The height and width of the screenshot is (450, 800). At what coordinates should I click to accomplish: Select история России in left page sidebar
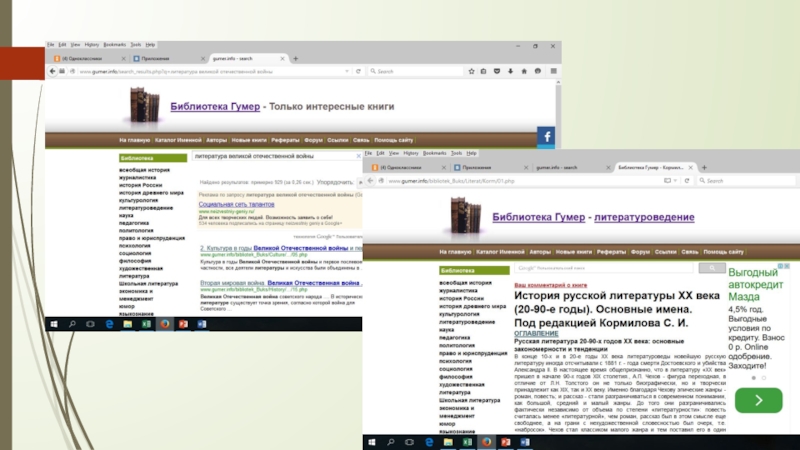pos(140,185)
